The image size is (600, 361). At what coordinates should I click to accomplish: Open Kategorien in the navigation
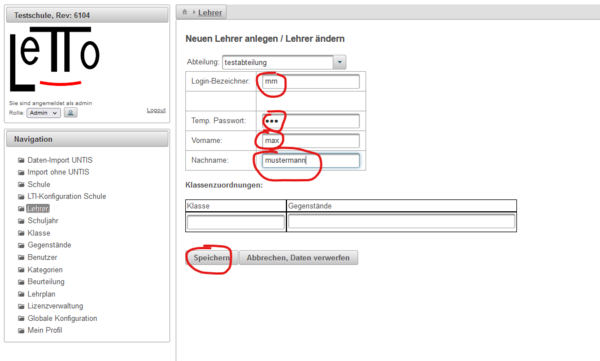coord(45,270)
